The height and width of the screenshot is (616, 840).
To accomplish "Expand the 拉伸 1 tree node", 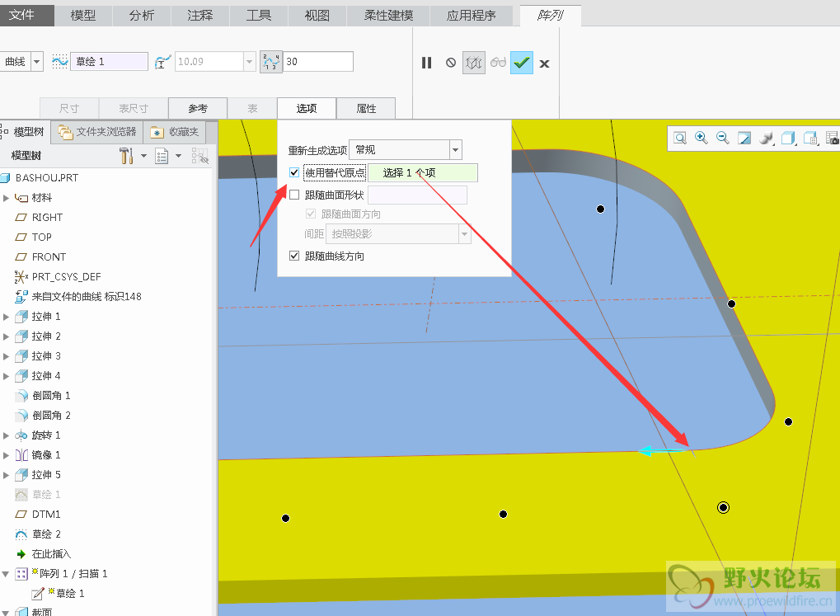I will tap(7, 317).
